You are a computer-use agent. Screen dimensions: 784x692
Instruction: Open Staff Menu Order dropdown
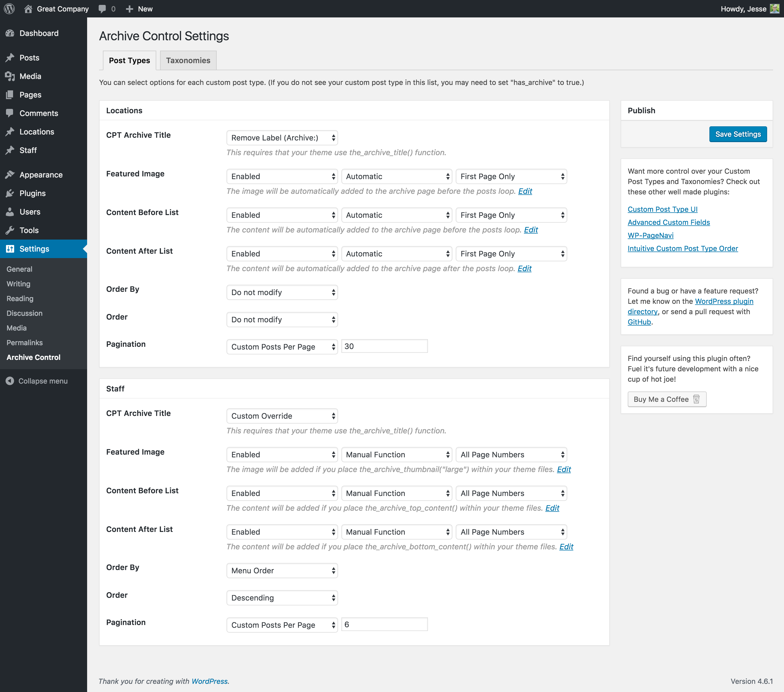click(282, 571)
